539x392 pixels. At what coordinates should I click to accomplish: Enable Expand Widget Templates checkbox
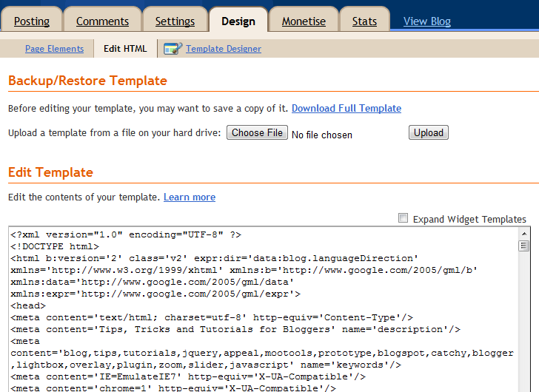(404, 218)
